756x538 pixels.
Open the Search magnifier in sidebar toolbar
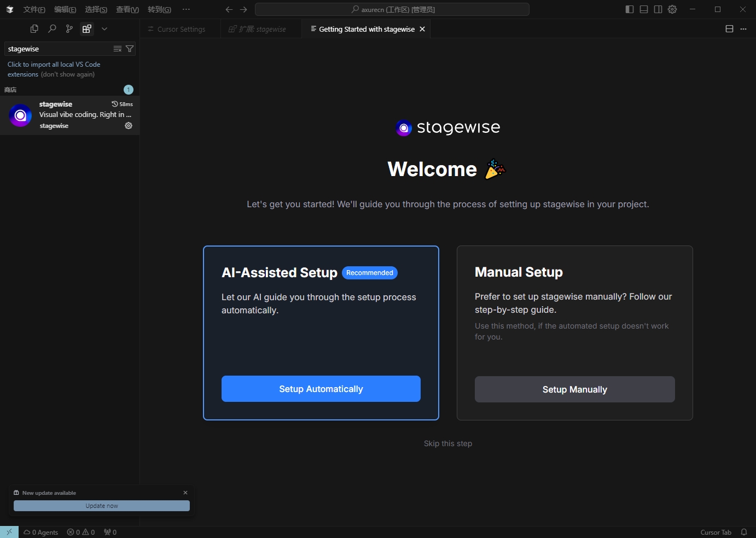pos(52,29)
